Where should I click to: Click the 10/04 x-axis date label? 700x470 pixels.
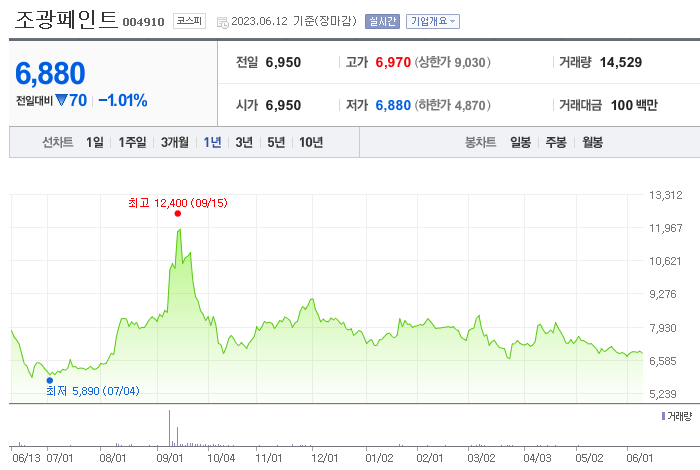221,458
